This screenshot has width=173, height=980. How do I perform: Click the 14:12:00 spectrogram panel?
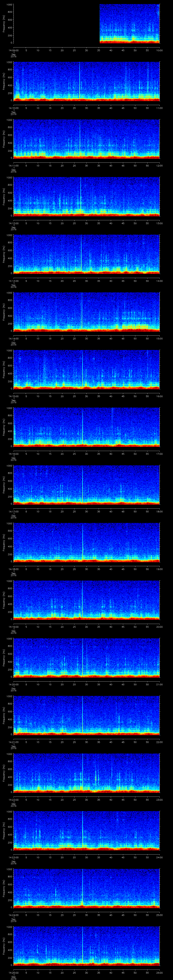pos(87,196)
